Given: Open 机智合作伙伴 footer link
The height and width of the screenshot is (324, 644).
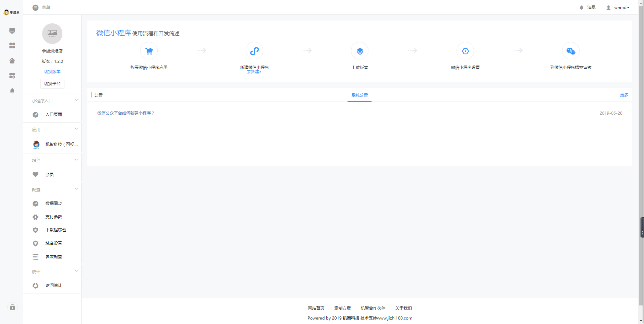Looking at the screenshot, I should point(373,308).
